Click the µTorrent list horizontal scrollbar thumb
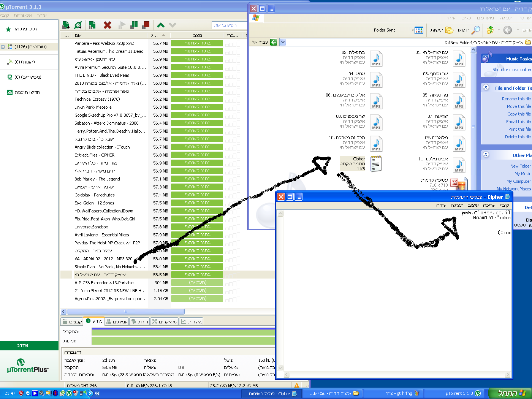 pos(126,312)
